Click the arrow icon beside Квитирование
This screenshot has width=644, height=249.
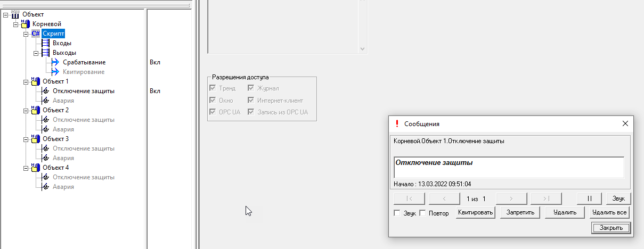coord(55,72)
